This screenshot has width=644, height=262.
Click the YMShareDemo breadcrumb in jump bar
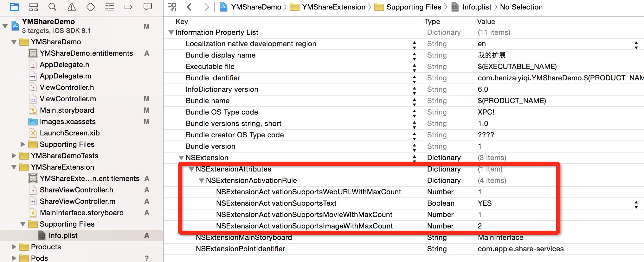coord(250,7)
